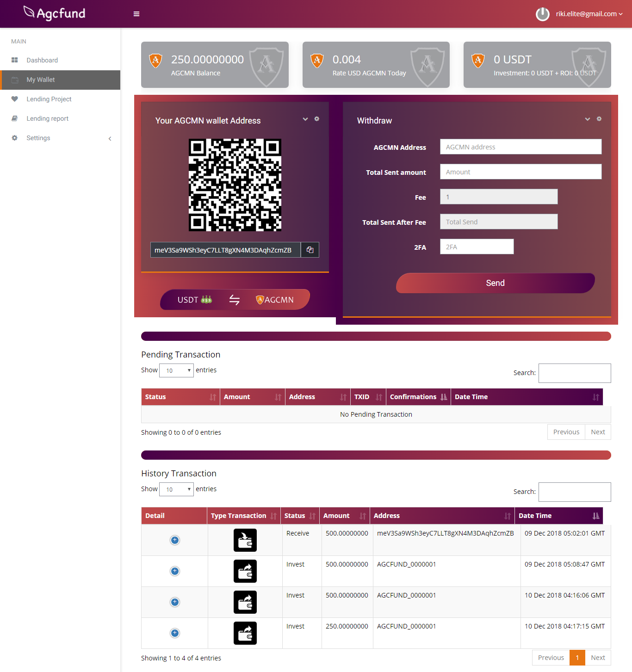
Task: Expand details of Invest 05:08:47 row
Action: (x=175, y=571)
